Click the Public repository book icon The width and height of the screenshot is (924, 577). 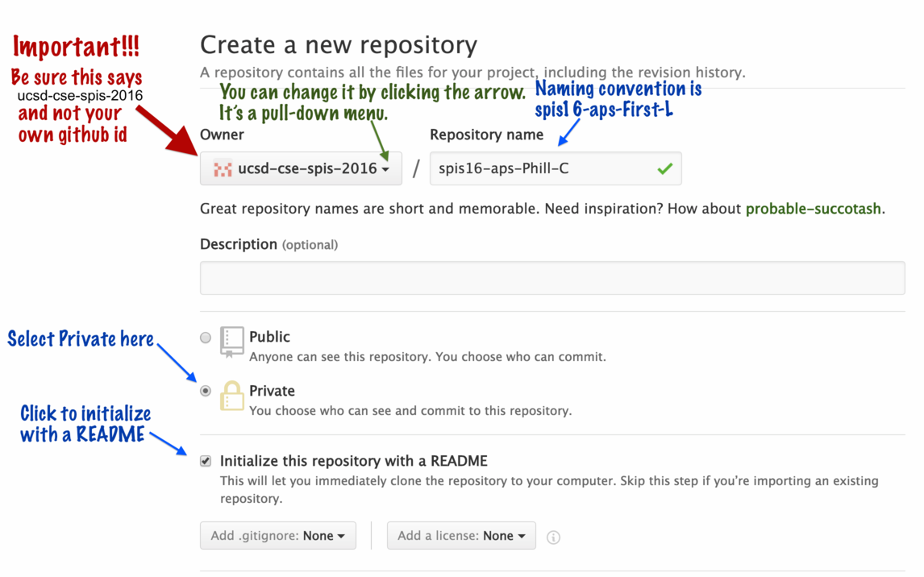(x=231, y=342)
